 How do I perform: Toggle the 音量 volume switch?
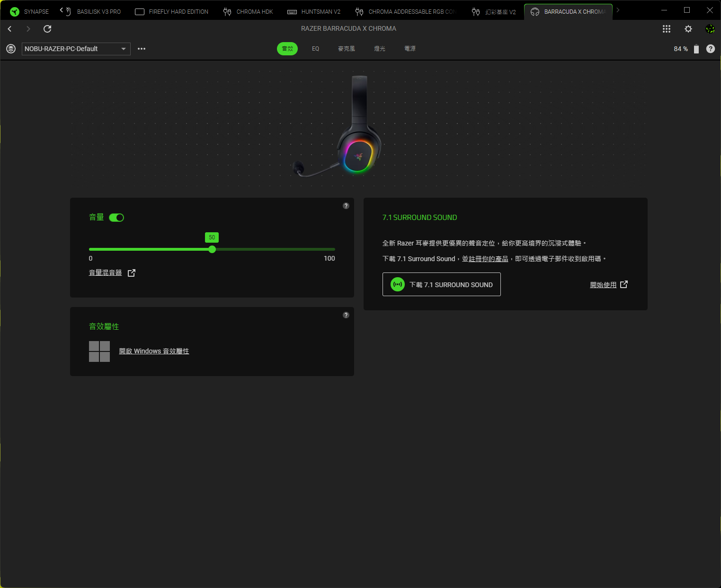click(116, 218)
